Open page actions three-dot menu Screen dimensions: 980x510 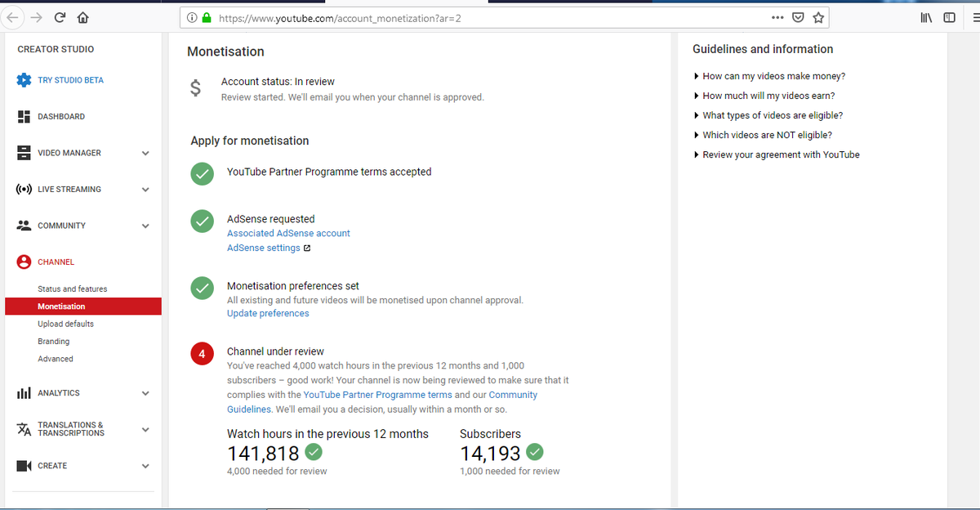click(777, 17)
